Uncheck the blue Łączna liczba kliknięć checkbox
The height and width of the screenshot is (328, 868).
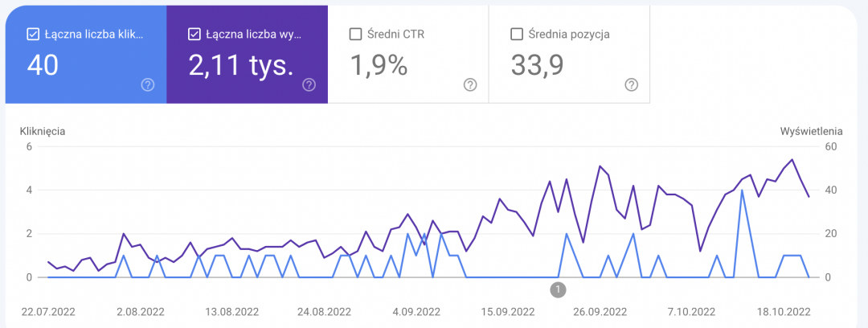tap(34, 35)
